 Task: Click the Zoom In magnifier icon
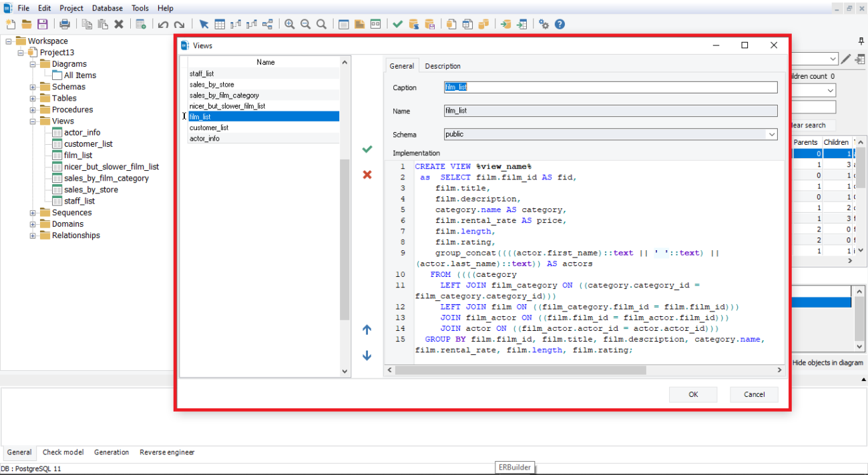click(x=289, y=24)
